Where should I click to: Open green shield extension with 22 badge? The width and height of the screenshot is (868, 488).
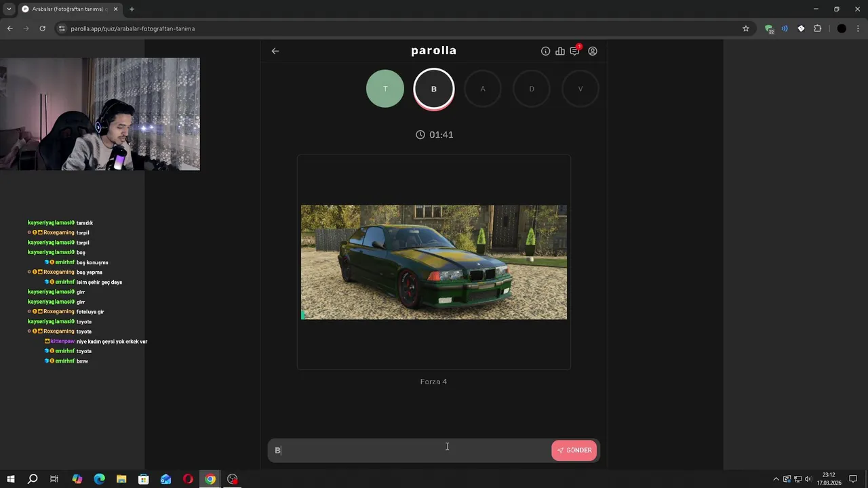tap(769, 29)
